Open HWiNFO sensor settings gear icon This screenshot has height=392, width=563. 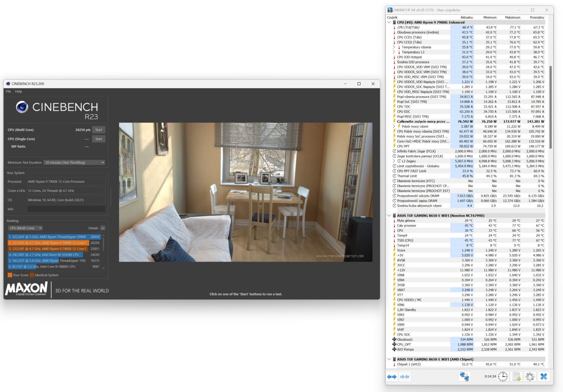tap(530, 377)
